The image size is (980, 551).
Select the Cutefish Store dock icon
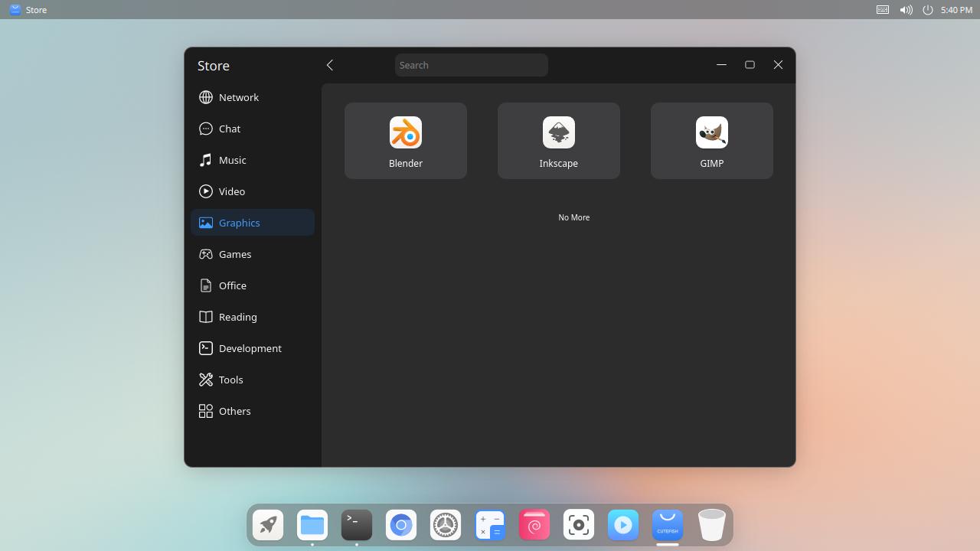point(668,525)
